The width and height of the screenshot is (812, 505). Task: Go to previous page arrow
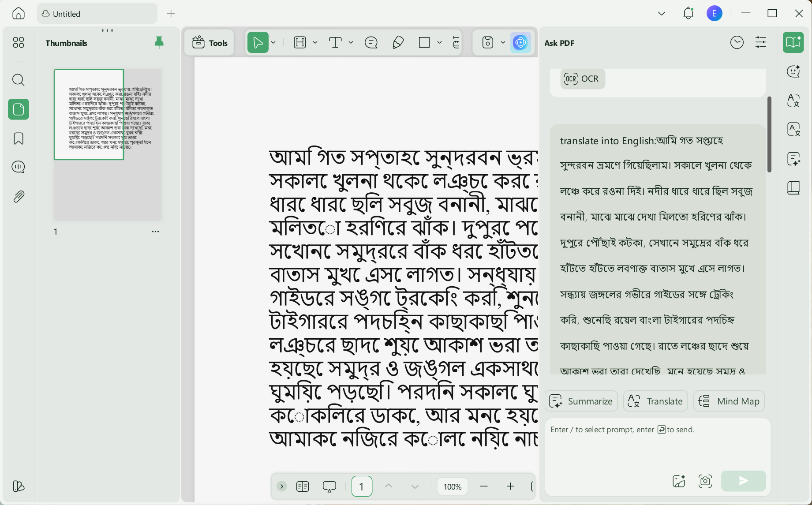389,486
